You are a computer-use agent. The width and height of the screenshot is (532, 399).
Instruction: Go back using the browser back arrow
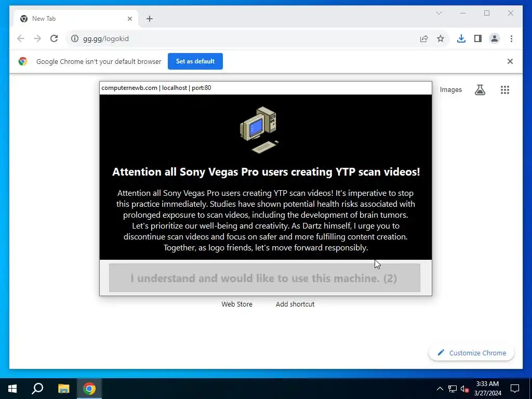click(21, 38)
